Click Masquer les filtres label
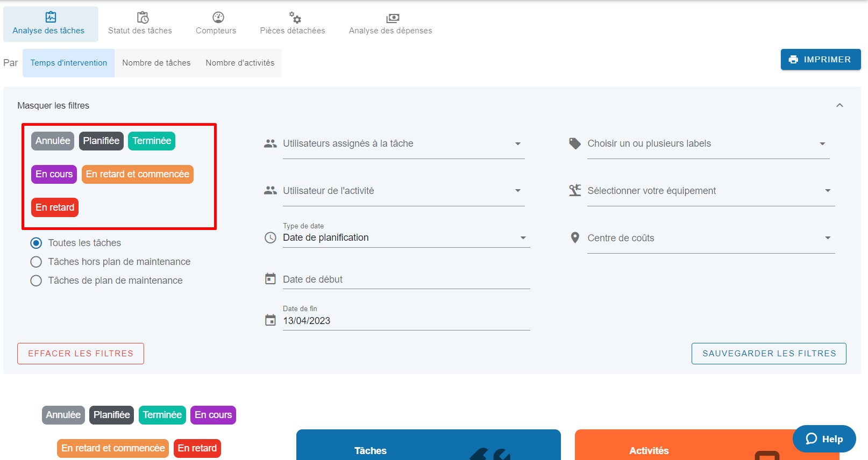 [x=53, y=106]
